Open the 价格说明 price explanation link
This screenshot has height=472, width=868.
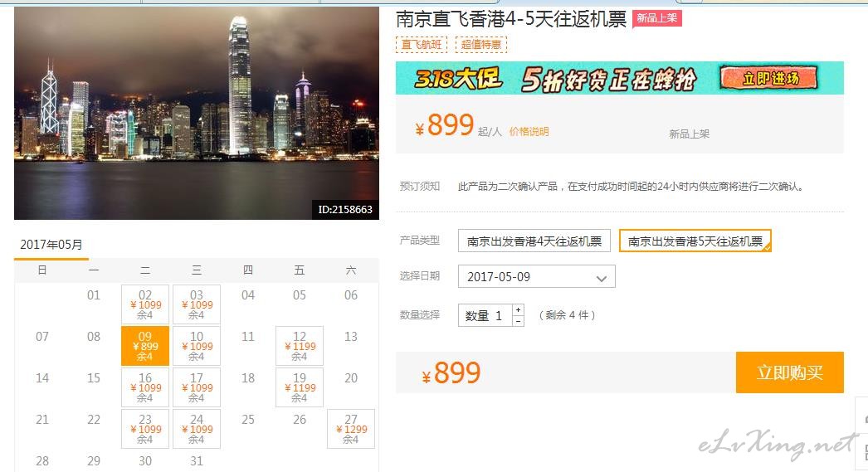click(529, 132)
